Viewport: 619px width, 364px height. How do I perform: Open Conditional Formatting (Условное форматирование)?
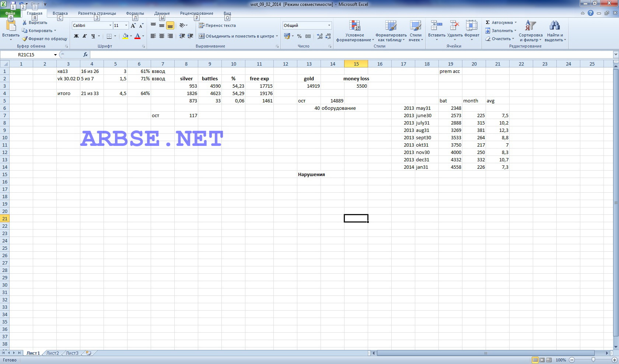355,31
